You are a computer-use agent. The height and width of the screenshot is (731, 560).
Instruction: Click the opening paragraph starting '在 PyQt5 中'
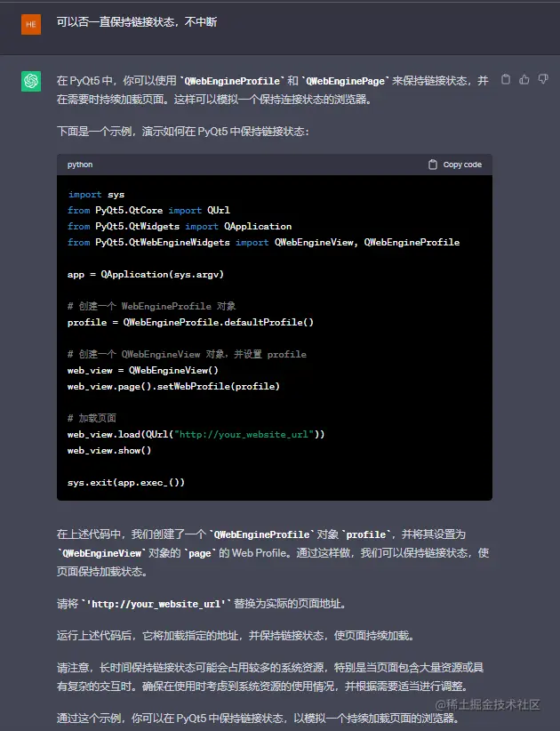(273, 90)
